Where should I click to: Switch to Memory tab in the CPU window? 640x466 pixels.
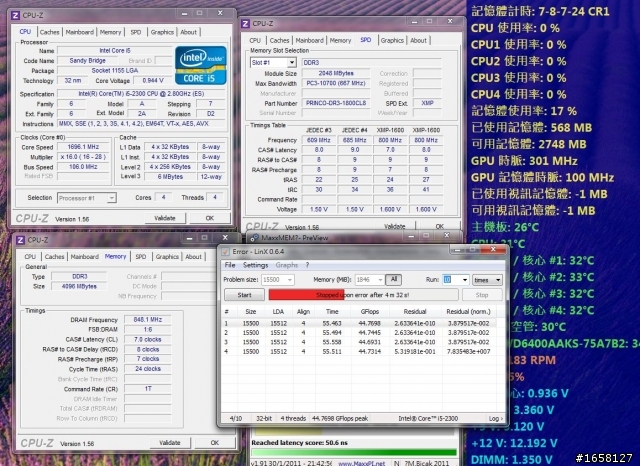coord(110,32)
